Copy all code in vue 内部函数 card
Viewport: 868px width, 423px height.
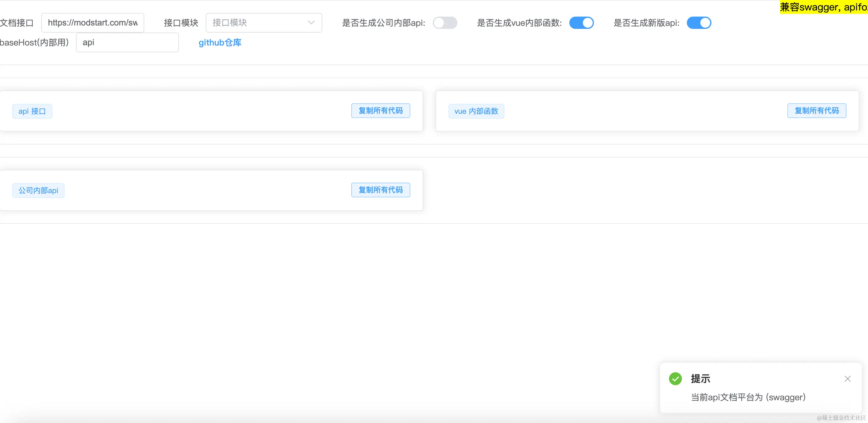click(x=816, y=111)
